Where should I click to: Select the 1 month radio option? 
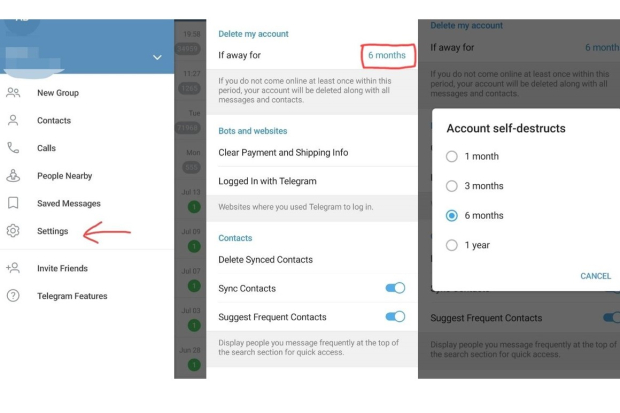[x=452, y=156]
